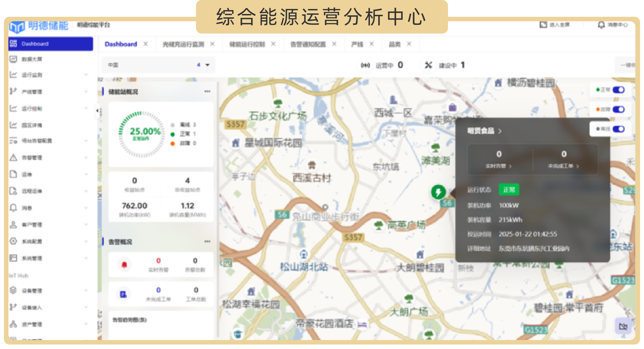Click the camera-off icon at map corner
This screenshot has width=644, height=349.
623,326
